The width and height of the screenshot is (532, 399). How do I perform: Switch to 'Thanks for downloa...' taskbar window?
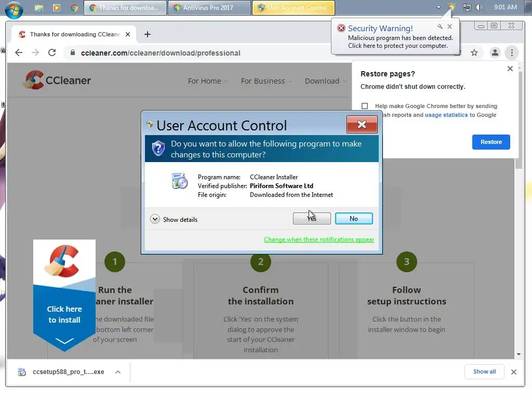125,8
